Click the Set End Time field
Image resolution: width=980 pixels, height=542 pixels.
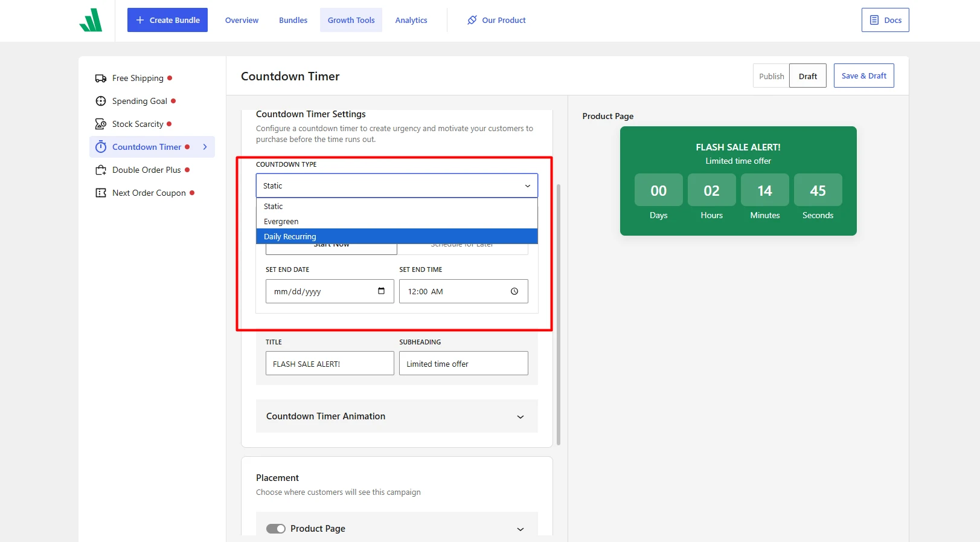tap(464, 291)
